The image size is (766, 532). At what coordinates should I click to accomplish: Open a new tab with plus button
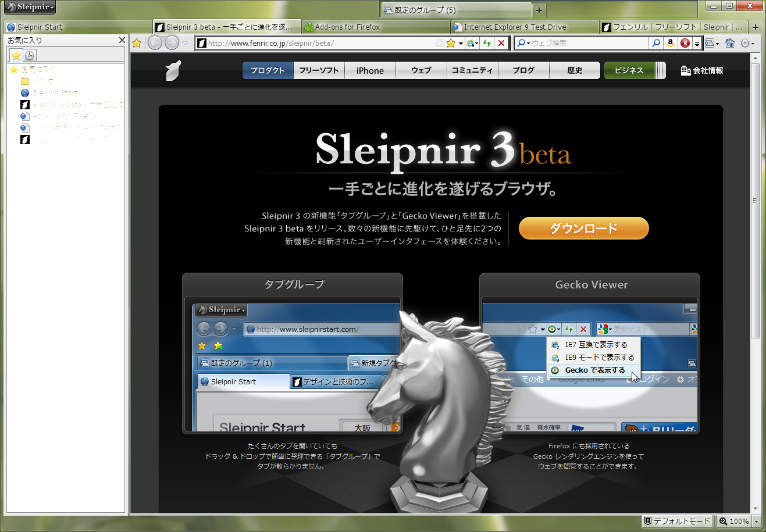[x=755, y=27]
